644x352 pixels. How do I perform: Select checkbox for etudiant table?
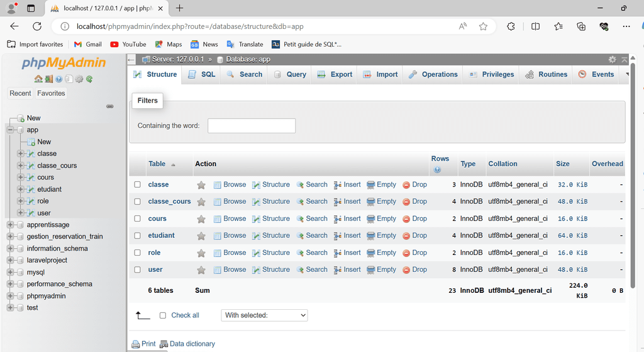[138, 236]
